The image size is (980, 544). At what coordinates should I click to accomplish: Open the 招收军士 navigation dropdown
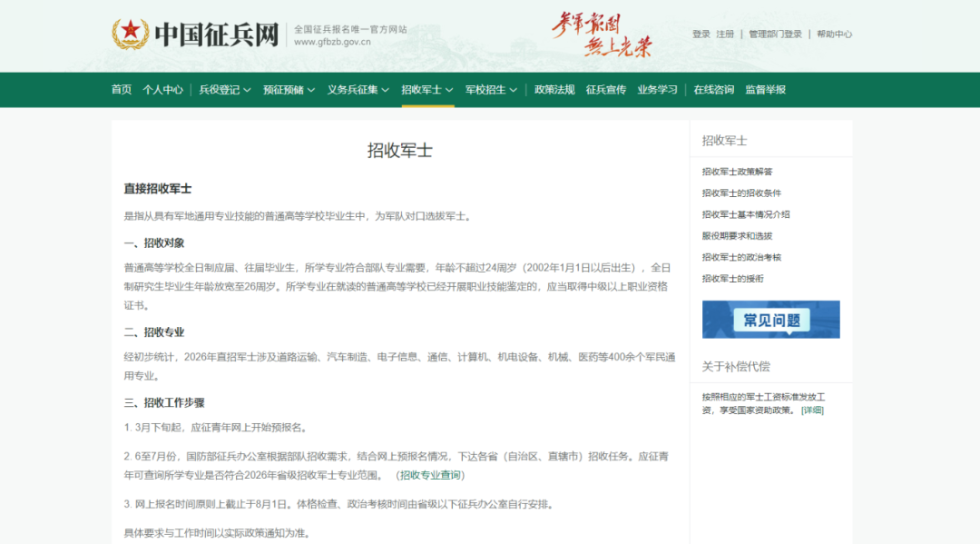[426, 90]
